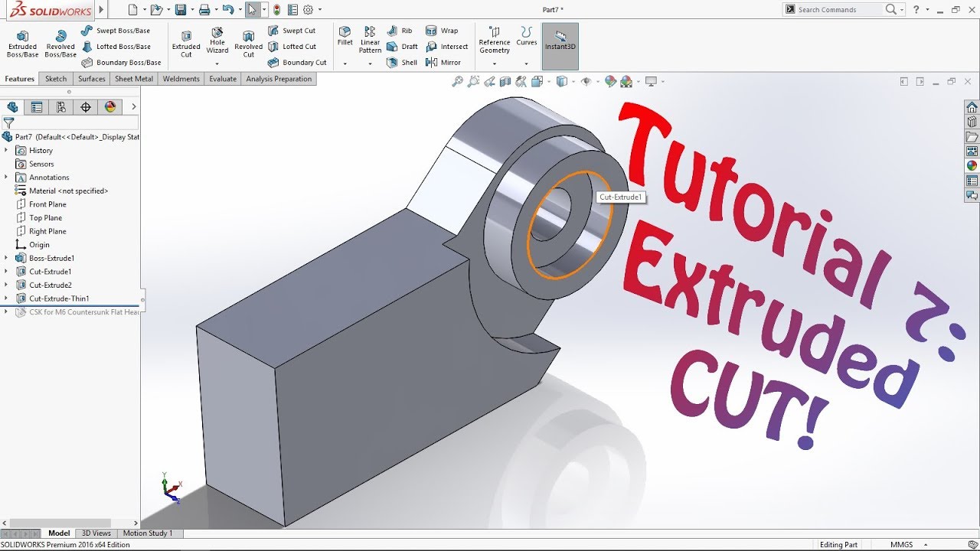Expand the Cut-Extrude2 feature
The width and height of the screenshot is (980, 551).
[x=6, y=285]
